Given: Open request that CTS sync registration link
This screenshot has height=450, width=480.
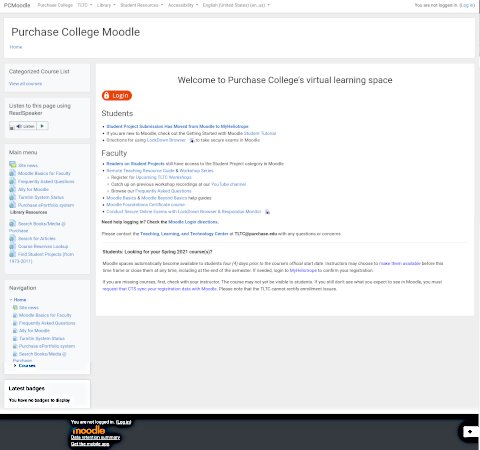Looking at the screenshot, I should coord(159,289).
